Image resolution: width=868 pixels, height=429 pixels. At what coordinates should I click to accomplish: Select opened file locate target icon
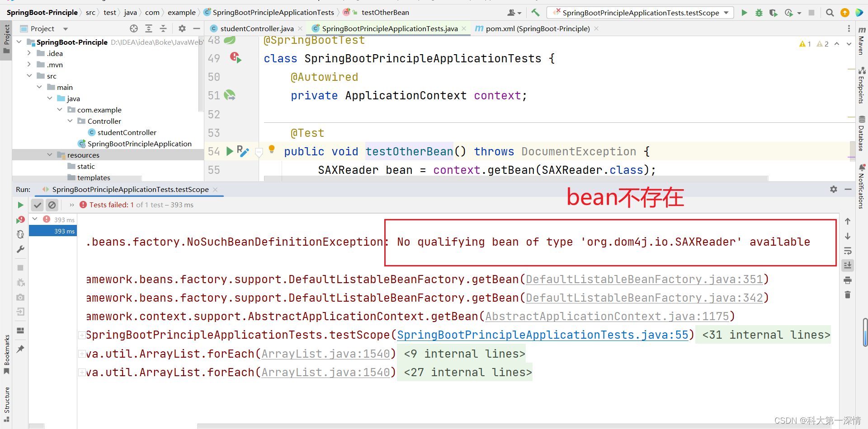(134, 28)
